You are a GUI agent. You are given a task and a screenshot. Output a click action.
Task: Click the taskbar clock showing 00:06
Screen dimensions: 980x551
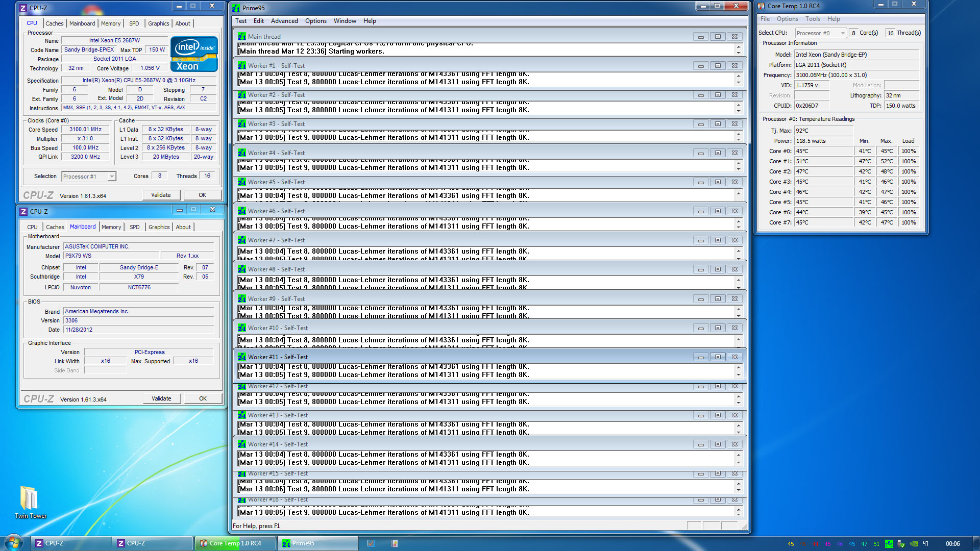click(x=952, y=544)
